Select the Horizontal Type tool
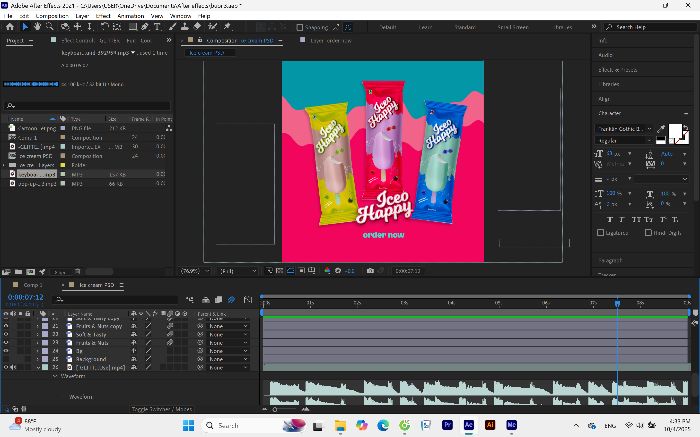Screen dimensions: 700x437 pyautogui.click(x=157, y=27)
